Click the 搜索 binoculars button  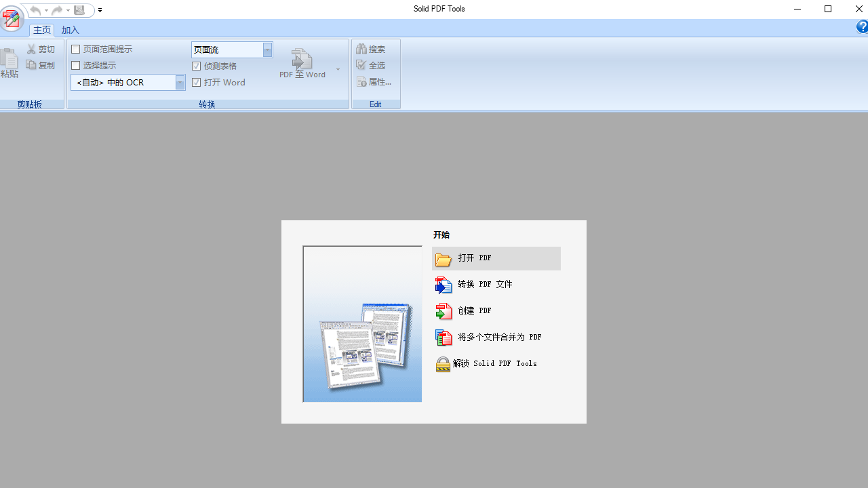371,49
